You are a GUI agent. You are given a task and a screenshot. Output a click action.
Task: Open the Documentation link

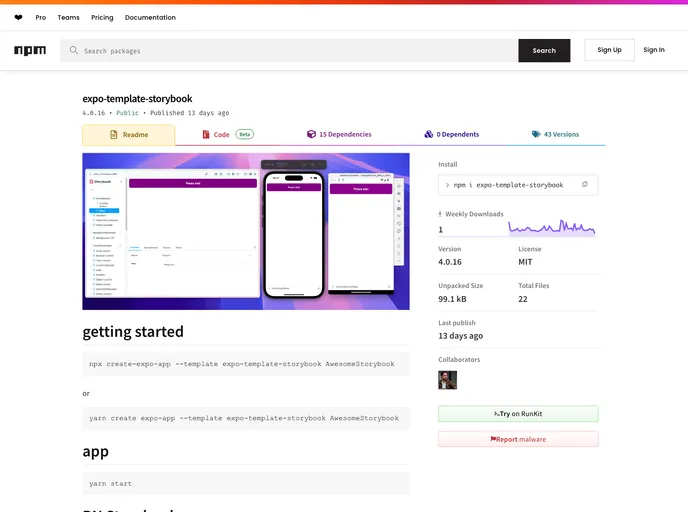pyautogui.click(x=150, y=18)
